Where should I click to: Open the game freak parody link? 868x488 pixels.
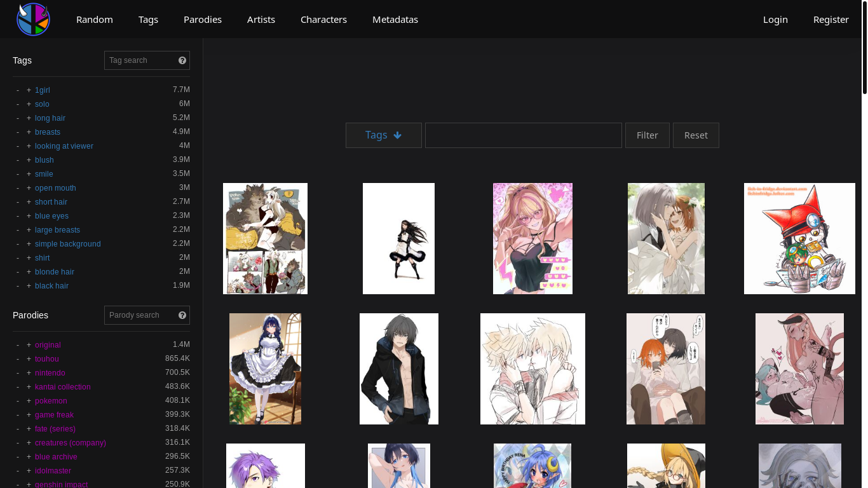click(x=54, y=415)
